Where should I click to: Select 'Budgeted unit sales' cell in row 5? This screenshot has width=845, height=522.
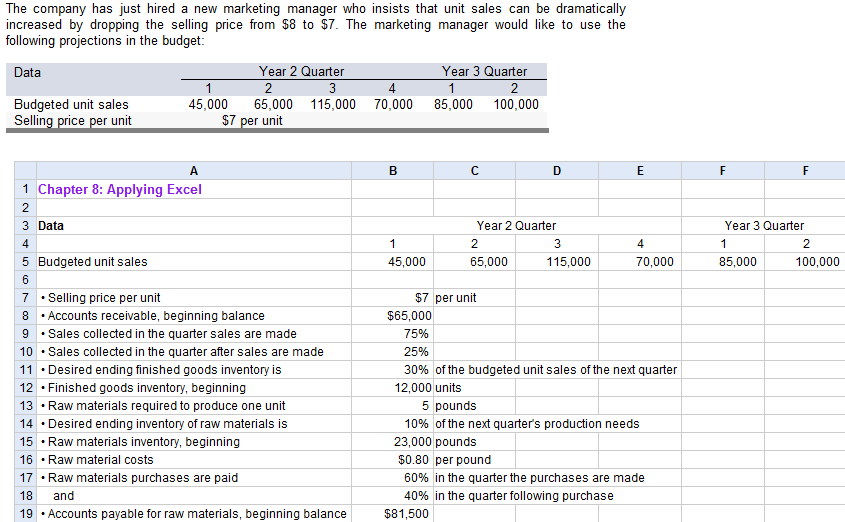[x=193, y=262]
